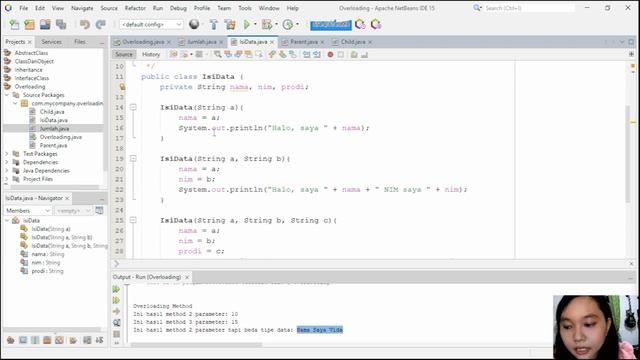This screenshot has width=640, height=360.
Task: Open the Navigate menu
Action: pyautogui.click(x=82, y=8)
